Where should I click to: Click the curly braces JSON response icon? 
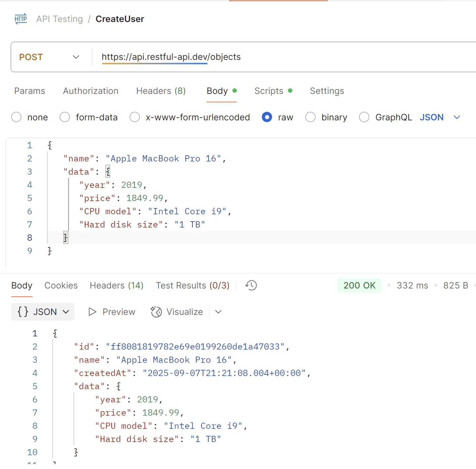(22, 311)
